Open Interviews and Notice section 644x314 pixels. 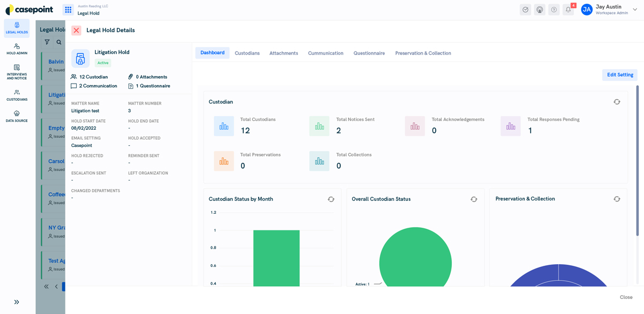pyautogui.click(x=17, y=71)
